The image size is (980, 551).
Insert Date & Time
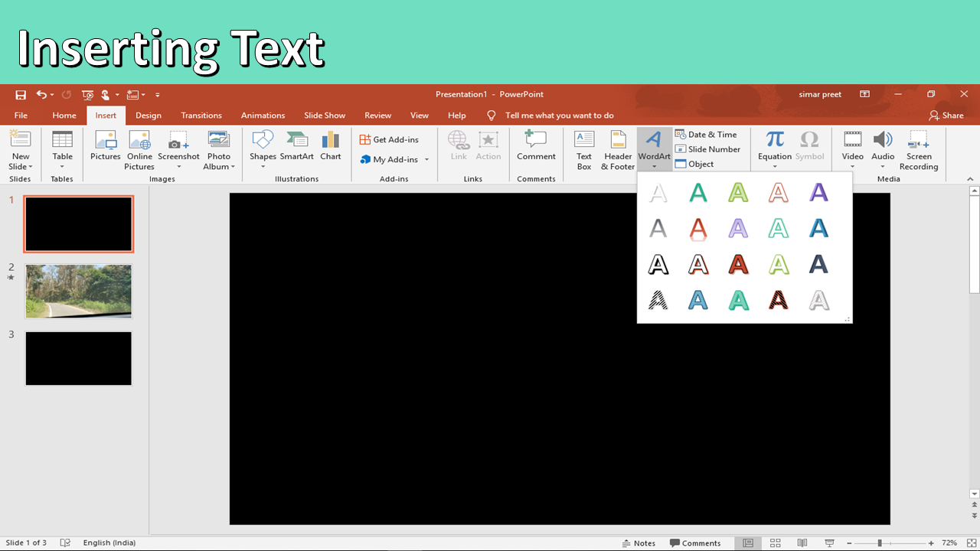coord(706,134)
